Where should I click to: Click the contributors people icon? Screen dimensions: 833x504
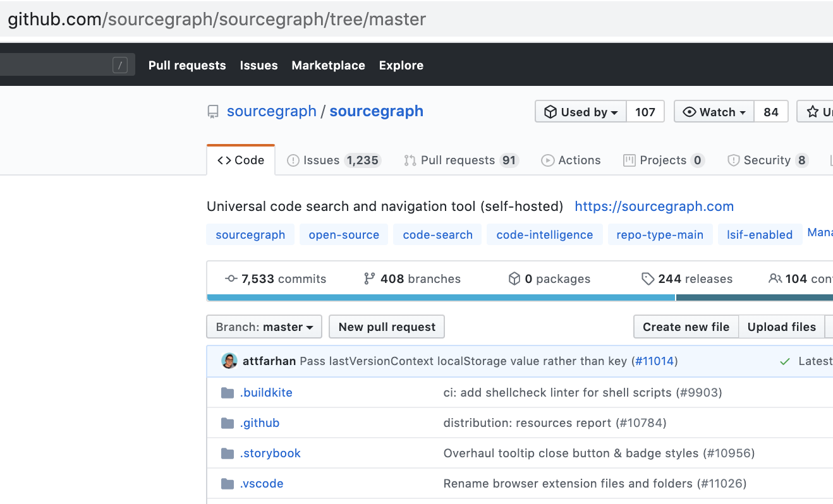[x=775, y=279]
